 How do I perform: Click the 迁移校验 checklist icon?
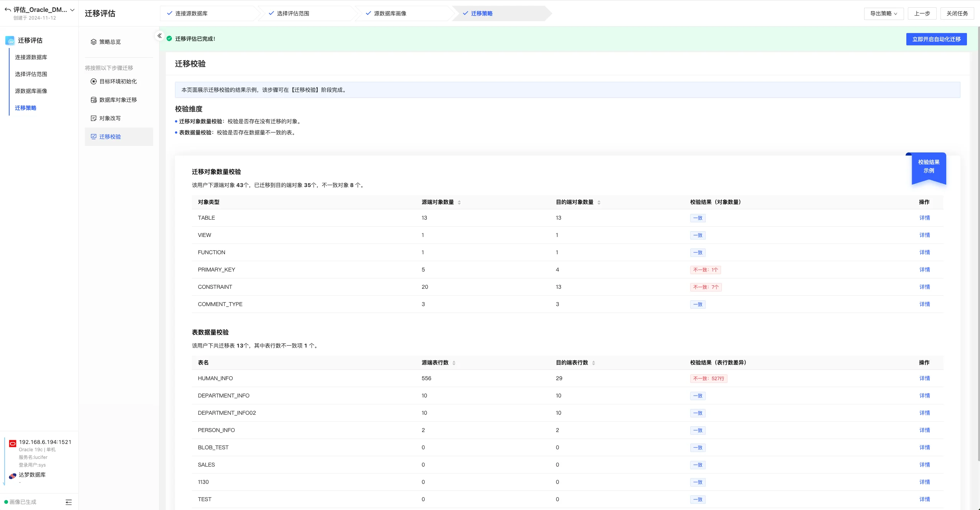93,137
